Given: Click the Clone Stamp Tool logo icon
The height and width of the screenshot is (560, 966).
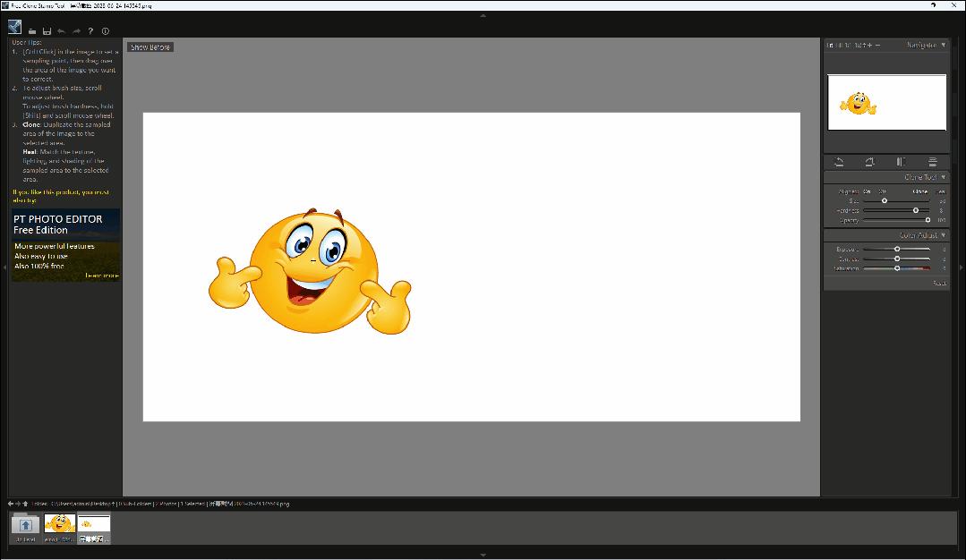Looking at the screenshot, I should (15, 27).
